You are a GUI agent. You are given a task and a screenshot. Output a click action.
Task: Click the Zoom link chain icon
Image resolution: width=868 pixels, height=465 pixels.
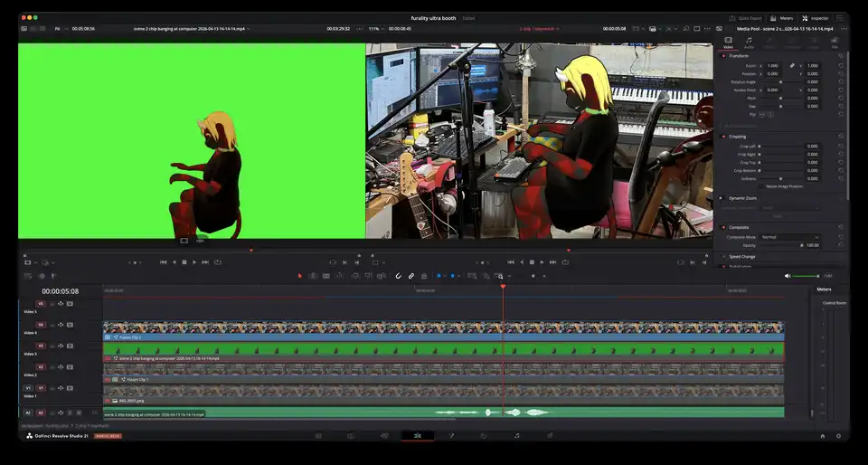pyautogui.click(x=792, y=65)
